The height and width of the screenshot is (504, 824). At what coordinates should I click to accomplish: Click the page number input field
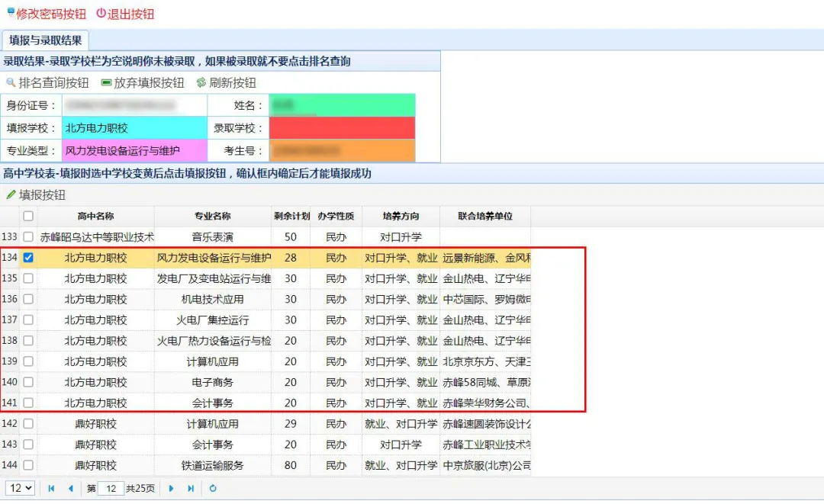pyautogui.click(x=111, y=488)
